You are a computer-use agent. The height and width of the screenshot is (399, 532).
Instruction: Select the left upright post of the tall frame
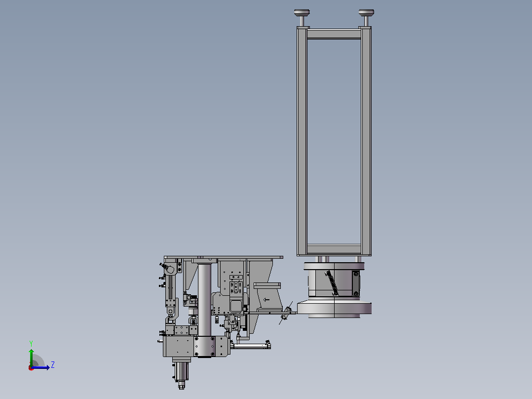(x=302, y=142)
